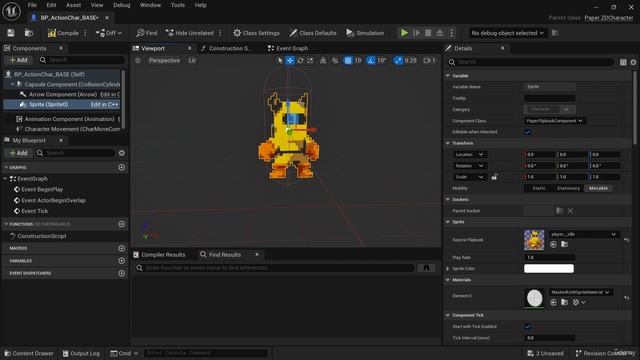Toggle the Scale ratio lock icon

coord(494,177)
